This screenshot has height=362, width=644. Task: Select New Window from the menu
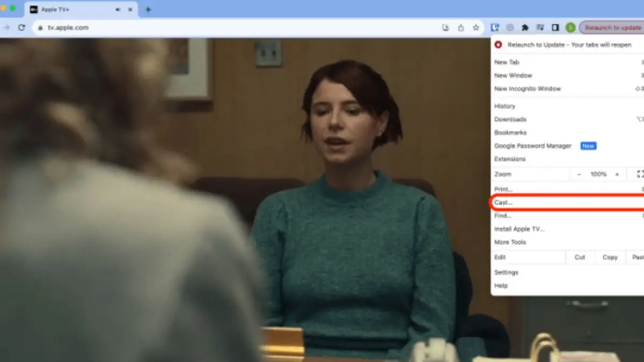(x=567, y=76)
